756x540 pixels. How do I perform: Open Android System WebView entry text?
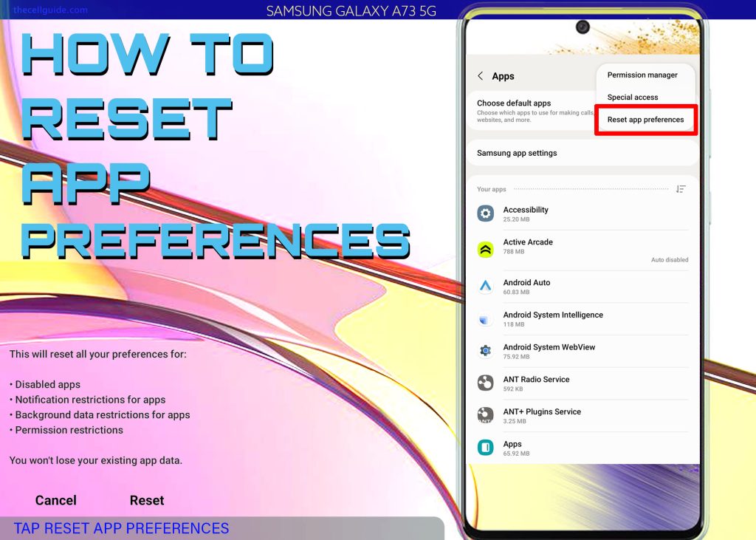(549, 352)
